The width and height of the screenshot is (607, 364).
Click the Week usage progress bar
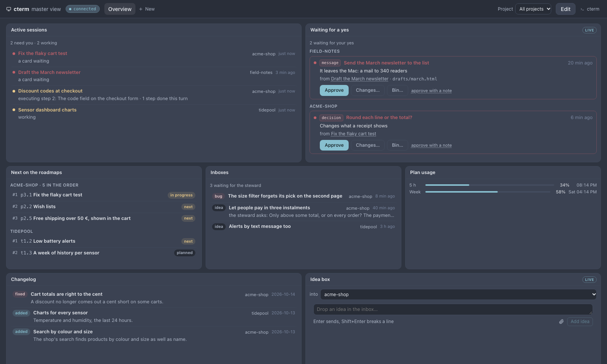click(x=487, y=192)
